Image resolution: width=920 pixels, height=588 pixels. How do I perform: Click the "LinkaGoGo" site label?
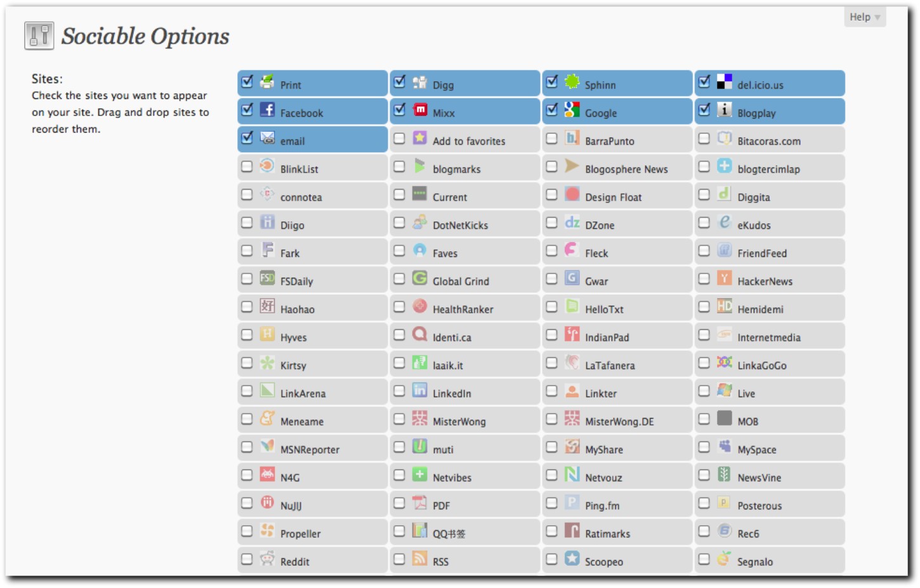pos(762,365)
